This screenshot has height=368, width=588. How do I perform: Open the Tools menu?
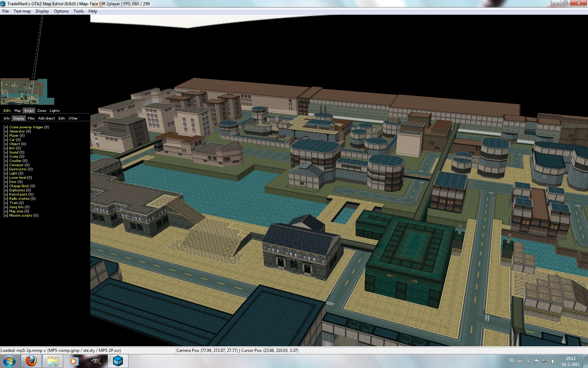[78, 11]
